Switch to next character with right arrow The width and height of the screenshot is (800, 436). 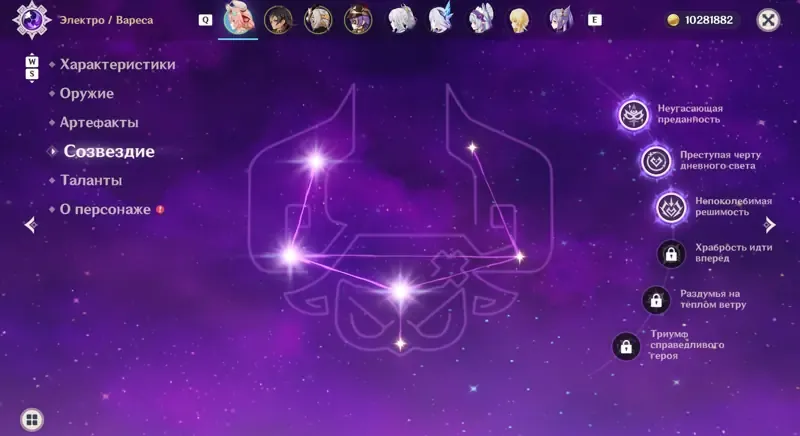coord(769,224)
